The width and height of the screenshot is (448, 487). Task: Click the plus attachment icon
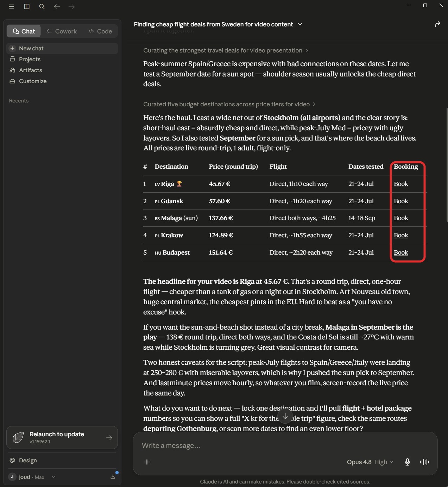pyautogui.click(x=147, y=462)
